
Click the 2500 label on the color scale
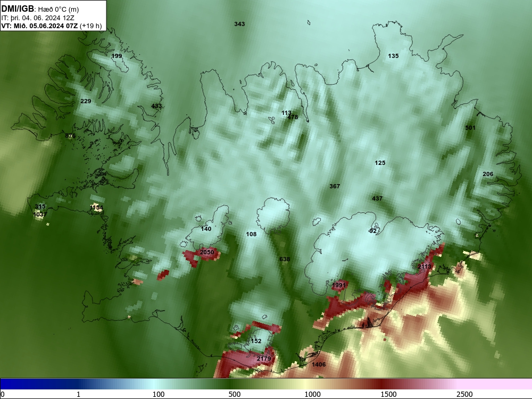coord(464,394)
